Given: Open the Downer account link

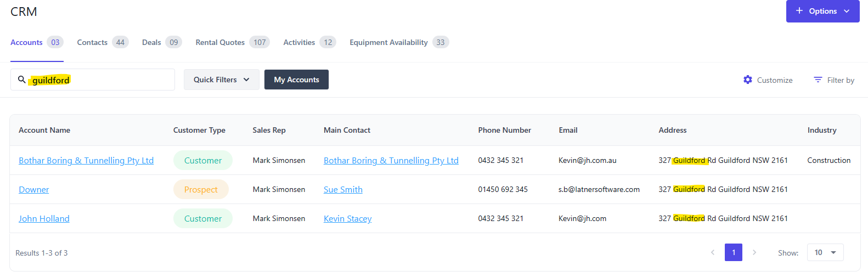Looking at the screenshot, I should click(34, 189).
